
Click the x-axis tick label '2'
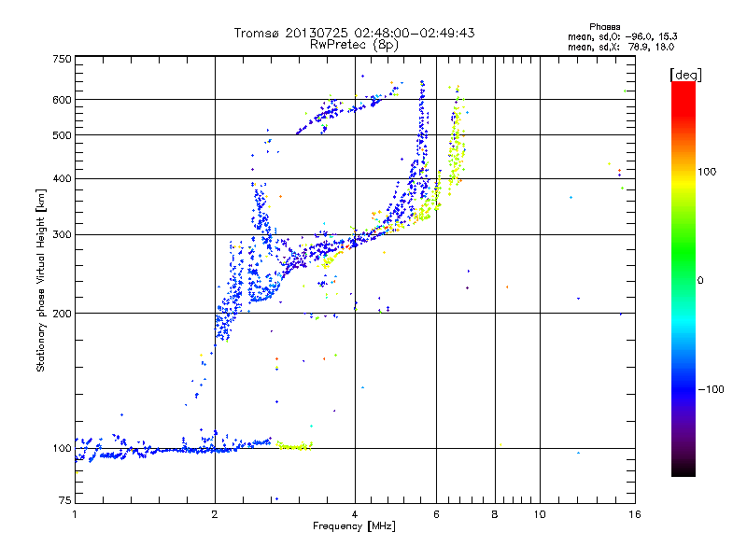coord(215,514)
